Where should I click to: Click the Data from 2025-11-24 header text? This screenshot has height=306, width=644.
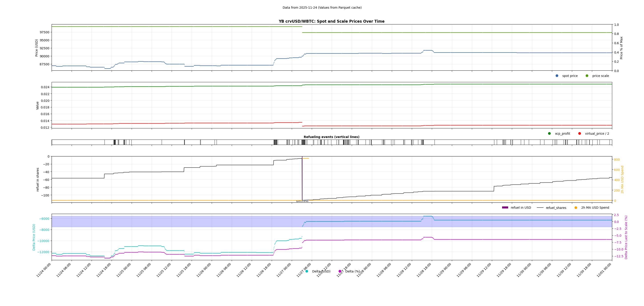(322, 8)
